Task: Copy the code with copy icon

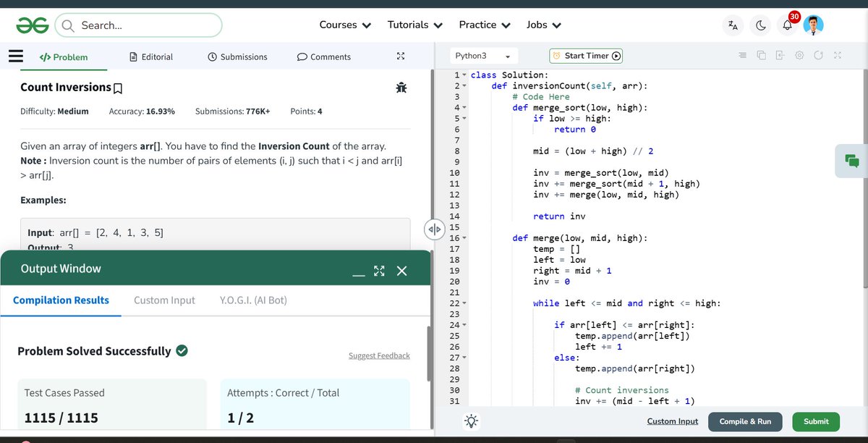Action: coord(761,56)
